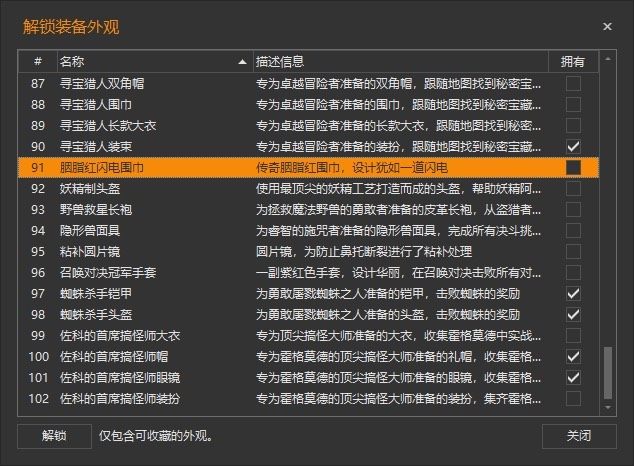Click description starting 圆片镜，为防止鼻托断裂
The width and height of the screenshot is (634, 466).
(364, 252)
